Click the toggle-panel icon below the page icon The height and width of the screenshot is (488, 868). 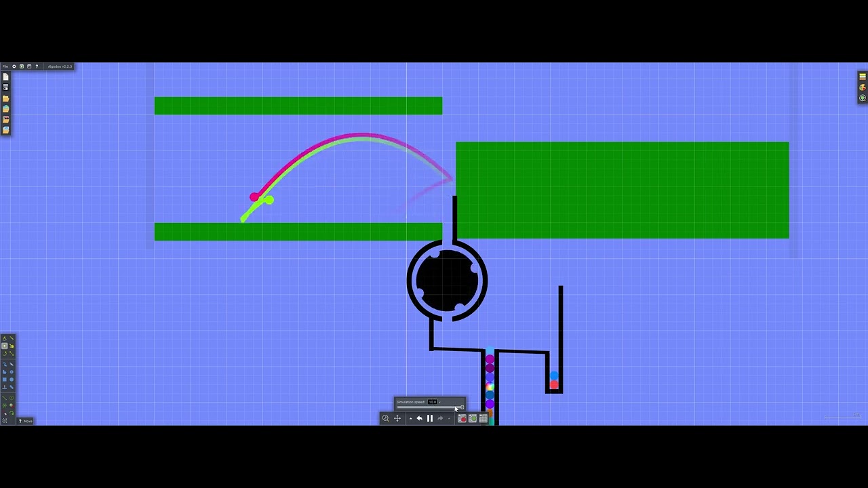(5, 87)
